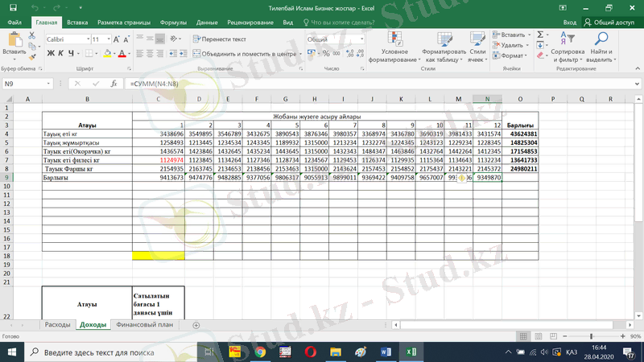Click the yellow fill color swatch
This screenshot has width=644, height=362.
point(107,54)
